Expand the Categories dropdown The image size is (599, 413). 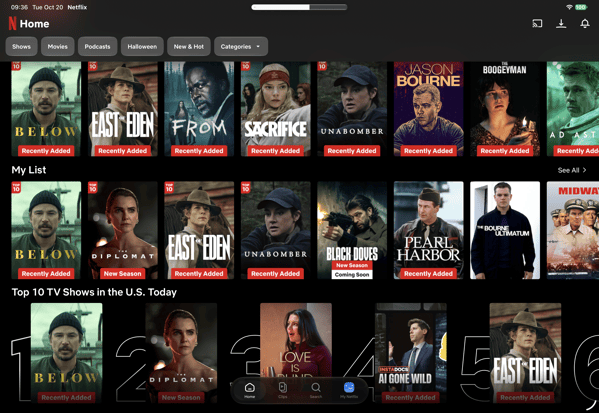tap(241, 47)
